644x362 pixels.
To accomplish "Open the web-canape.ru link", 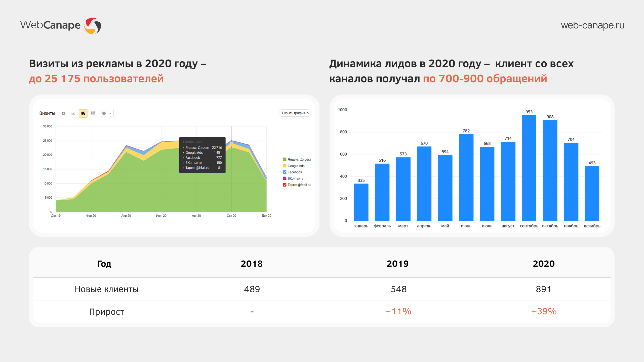I will point(592,25).
